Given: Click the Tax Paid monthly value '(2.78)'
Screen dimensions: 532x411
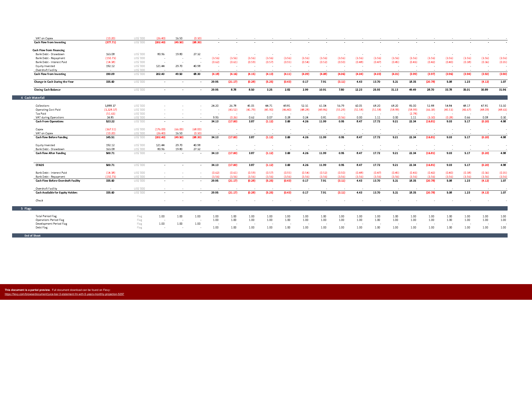Looking at the screenshot, I should click(x=413, y=114).
